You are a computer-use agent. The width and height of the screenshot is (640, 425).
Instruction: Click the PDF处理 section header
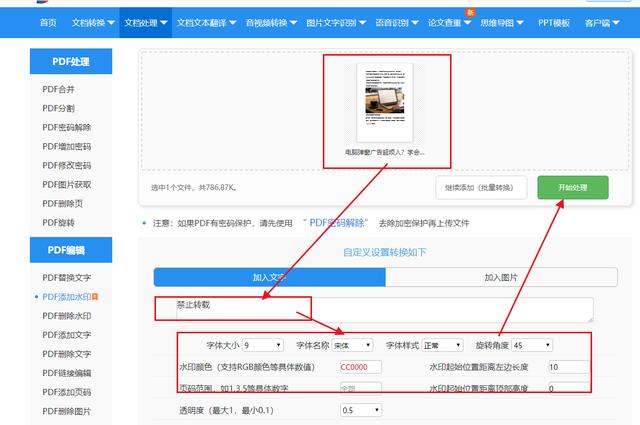tap(71, 62)
